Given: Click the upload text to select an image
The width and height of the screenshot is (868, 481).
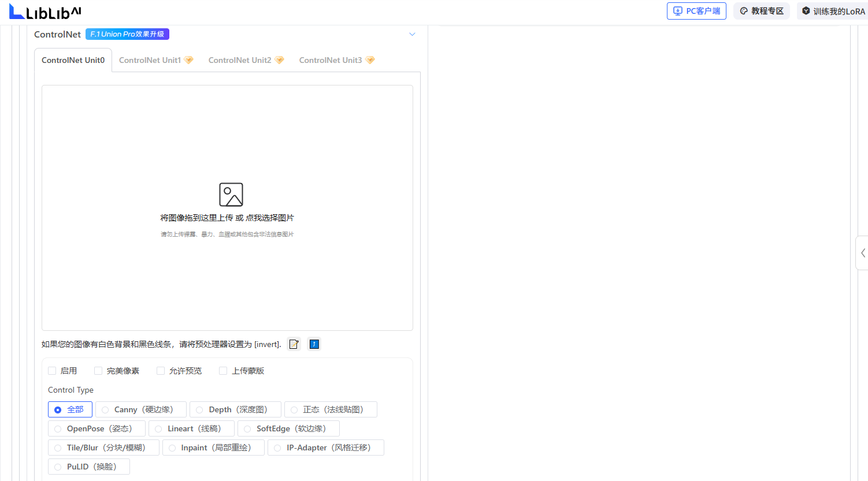Looking at the screenshot, I should coord(227,218).
